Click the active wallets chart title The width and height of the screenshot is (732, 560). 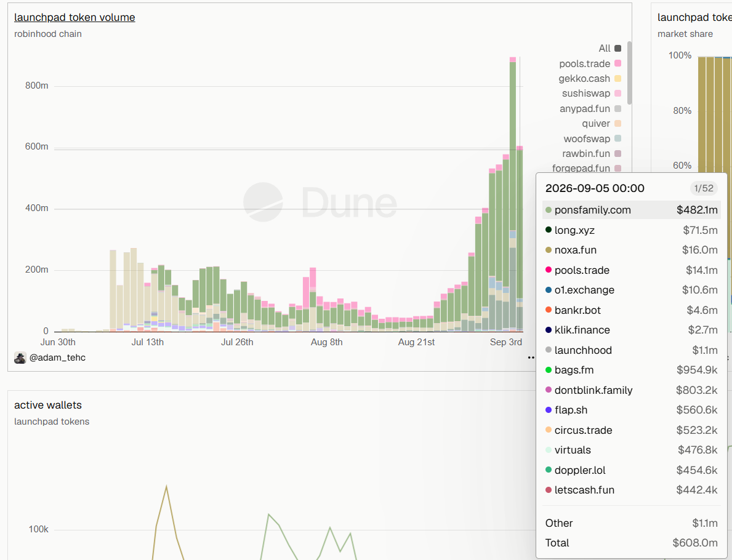click(48, 405)
